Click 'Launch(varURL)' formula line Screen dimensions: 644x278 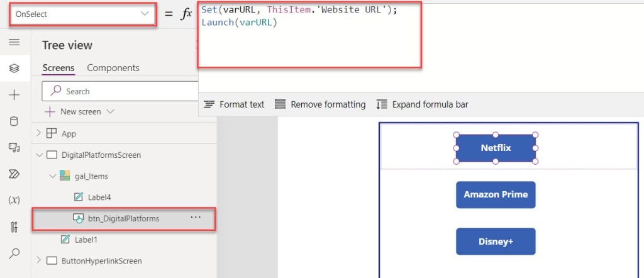tap(240, 23)
